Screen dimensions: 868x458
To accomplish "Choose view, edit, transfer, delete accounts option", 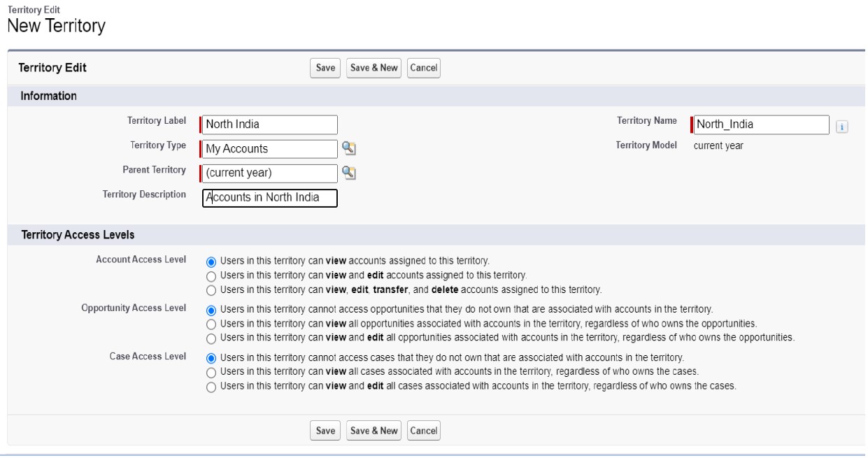I will click(211, 289).
